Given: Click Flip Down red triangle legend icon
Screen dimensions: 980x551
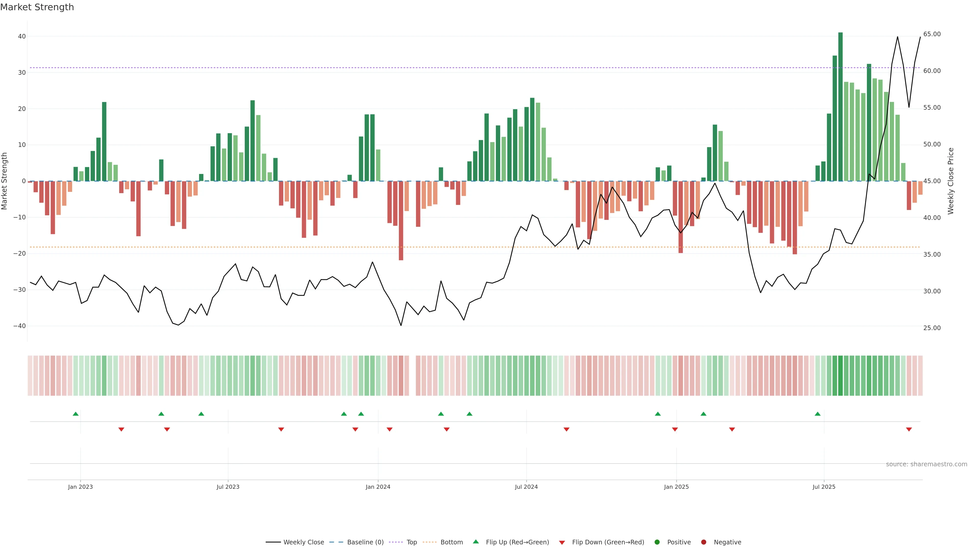Looking at the screenshot, I should [562, 542].
